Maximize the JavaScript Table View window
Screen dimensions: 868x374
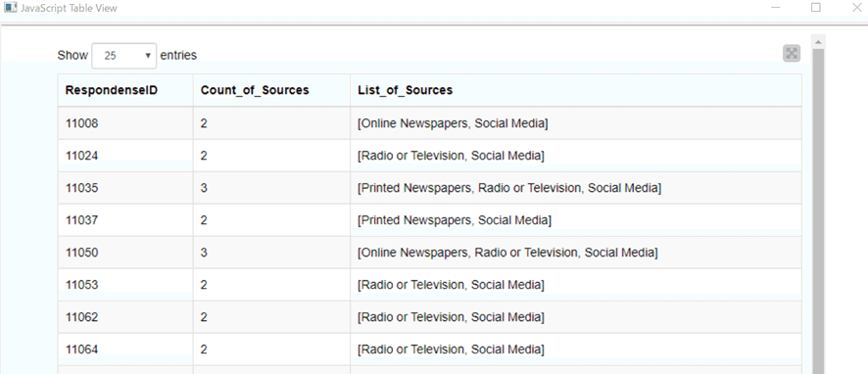(x=815, y=8)
